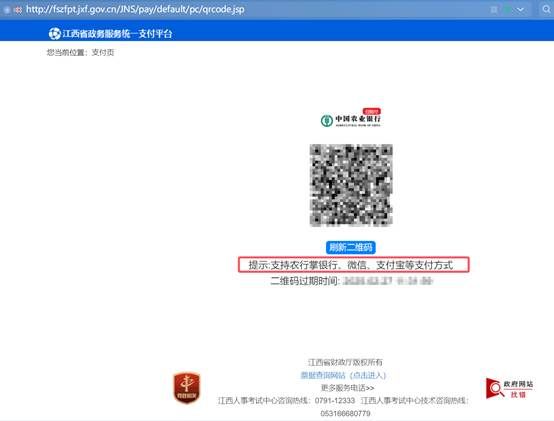Click the 二维码过期时间 expiry label

[305, 281]
